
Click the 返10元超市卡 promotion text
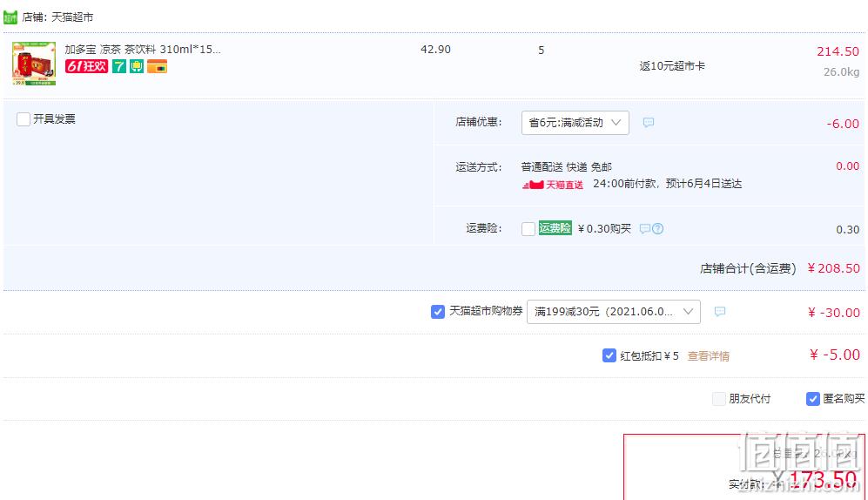672,66
